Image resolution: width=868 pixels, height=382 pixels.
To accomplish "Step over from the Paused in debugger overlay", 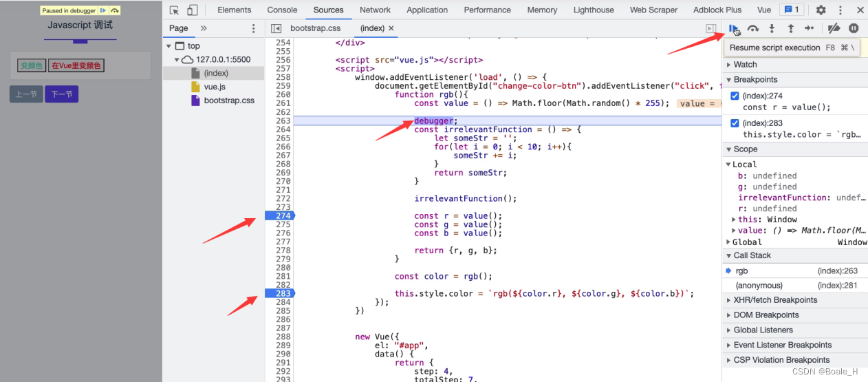I will (114, 10).
